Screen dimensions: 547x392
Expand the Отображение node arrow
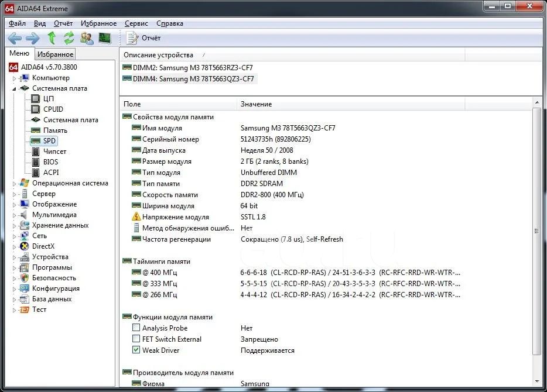(14, 205)
